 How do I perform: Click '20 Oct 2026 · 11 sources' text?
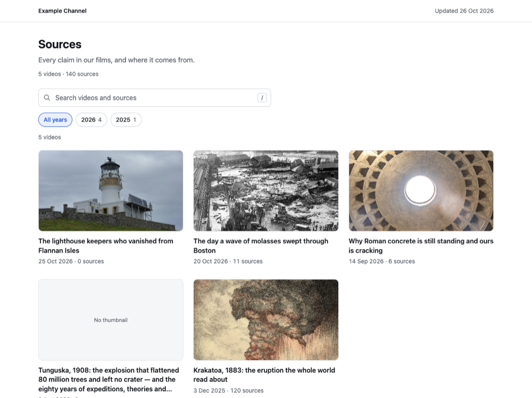[x=228, y=261]
